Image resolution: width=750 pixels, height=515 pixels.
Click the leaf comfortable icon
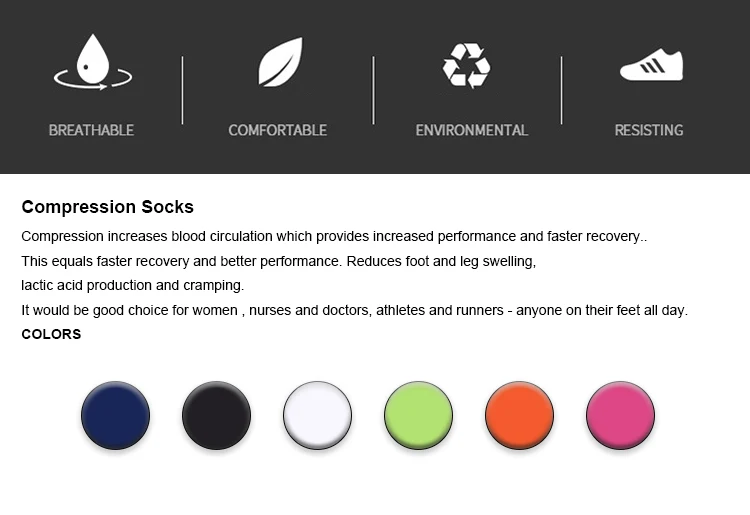pyautogui.click(x=281, y=62)
